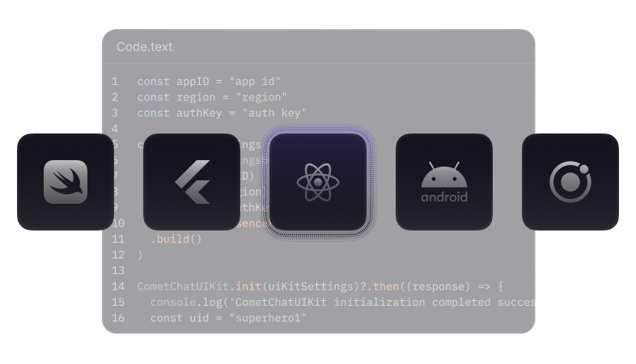Choose the Flutter platform tile
The image size is (636, 364).
[x=192, y=181]
